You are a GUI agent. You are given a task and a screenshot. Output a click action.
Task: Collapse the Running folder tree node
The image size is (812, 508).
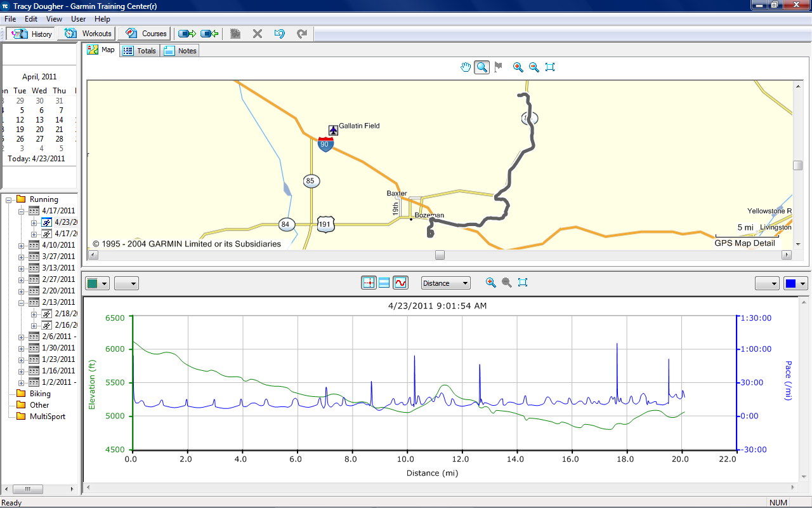(x=9, y=199)
